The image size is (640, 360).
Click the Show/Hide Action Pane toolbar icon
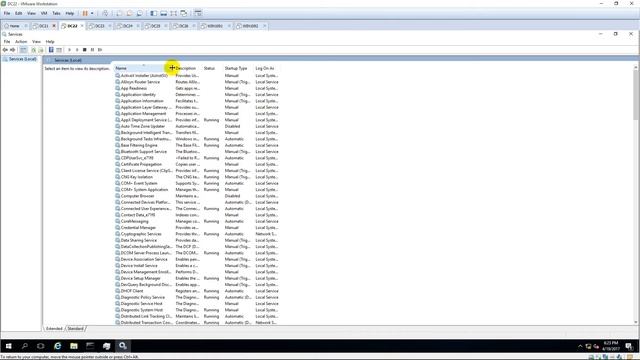(x=59, y=50)
